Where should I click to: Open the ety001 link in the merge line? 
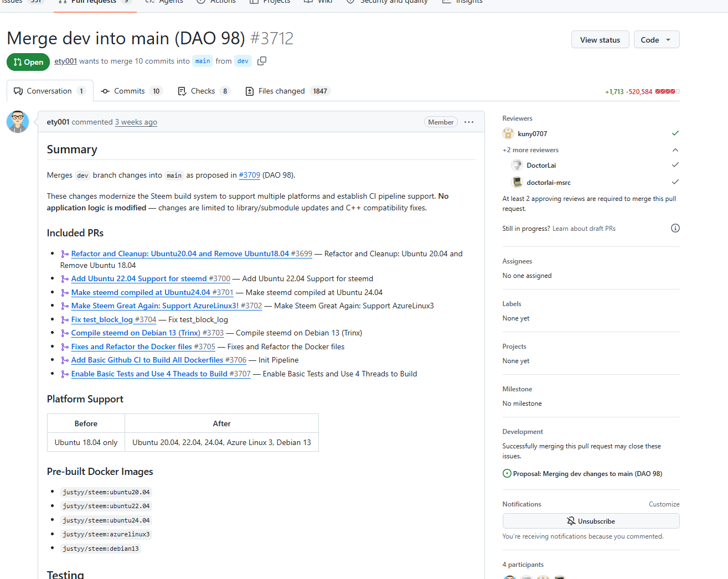(x=65, y=61)
